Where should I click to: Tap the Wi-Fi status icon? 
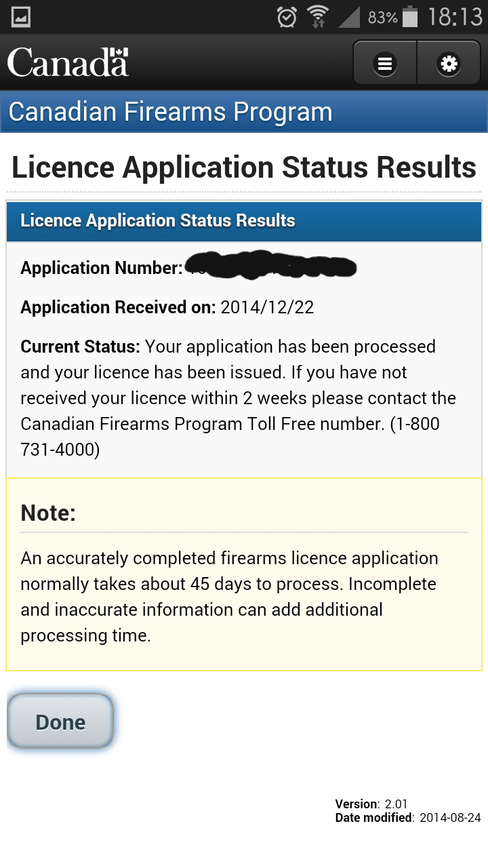click(317, 17)
